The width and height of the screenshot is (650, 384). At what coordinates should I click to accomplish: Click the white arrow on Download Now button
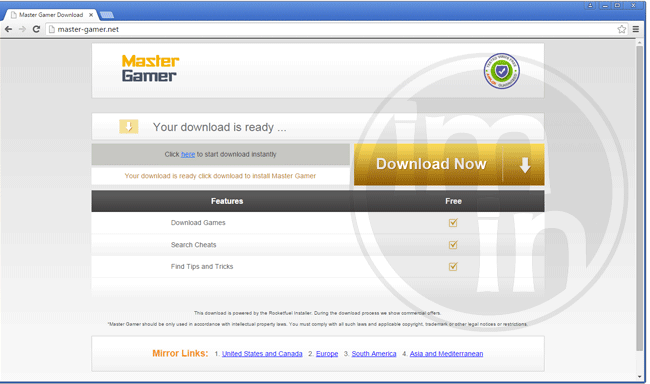[525, 165]
